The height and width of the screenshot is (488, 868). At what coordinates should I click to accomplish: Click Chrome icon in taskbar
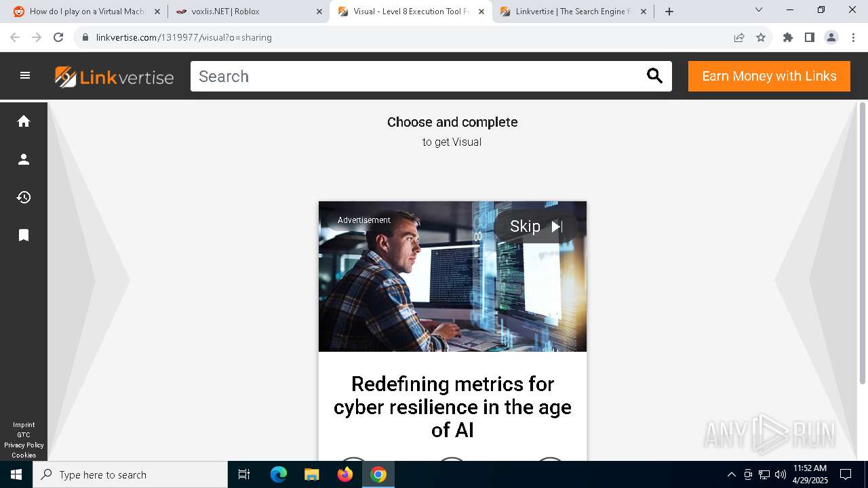pyautogui.click(x=378, y=474)
